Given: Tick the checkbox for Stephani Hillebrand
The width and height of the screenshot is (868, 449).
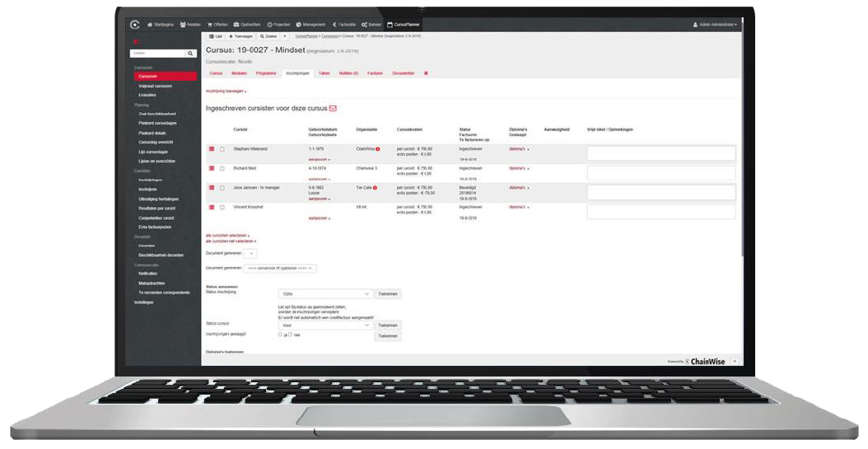Looking at the screenshot, I should pos(222,149).
